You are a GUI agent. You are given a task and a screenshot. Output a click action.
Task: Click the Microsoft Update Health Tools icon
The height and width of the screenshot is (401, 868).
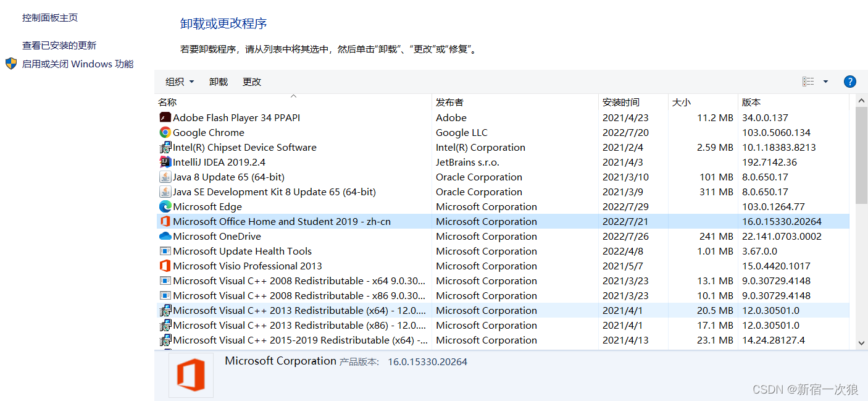pos(165,251)
